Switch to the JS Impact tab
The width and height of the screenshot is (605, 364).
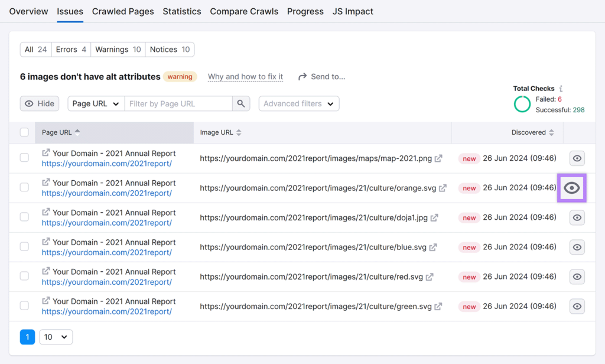353,12
